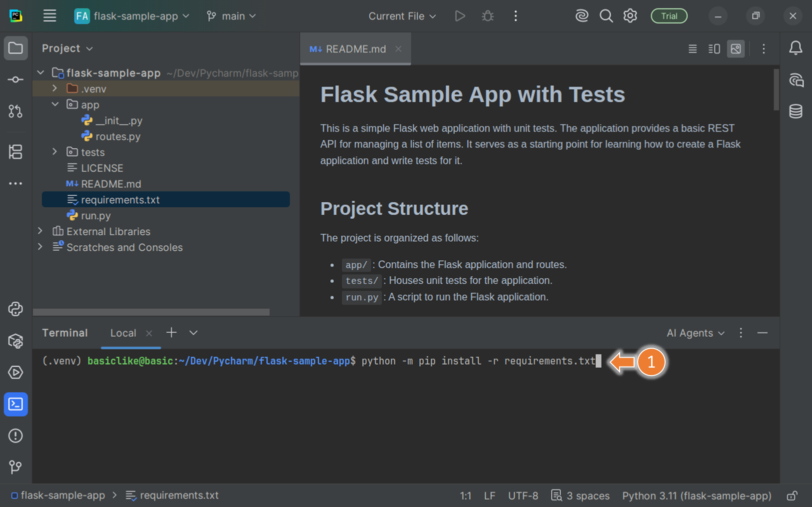Open the Project tool window folder icon
Viewport: 812px width, 507px height.
coord(15,48)
